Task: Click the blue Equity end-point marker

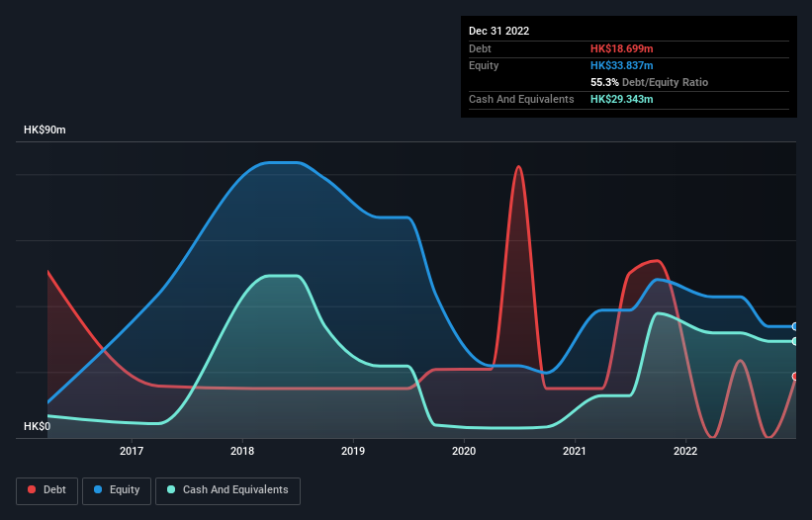Action: tap(795, 326)
